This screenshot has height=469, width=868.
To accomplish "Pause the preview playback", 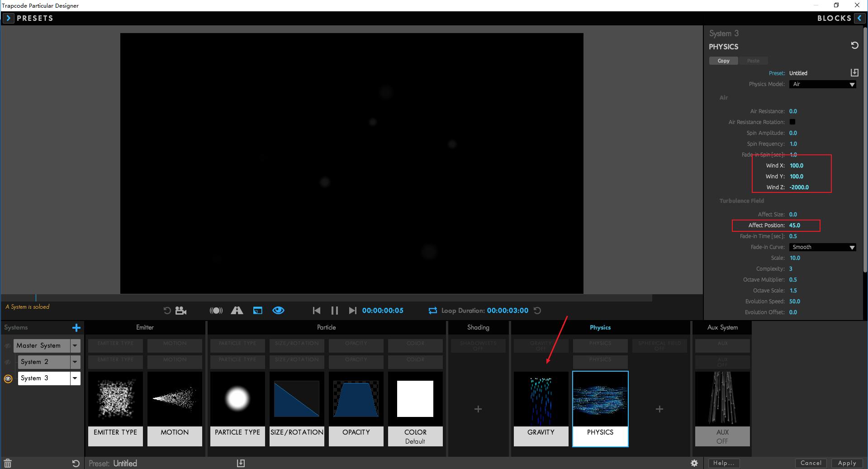I will click(x=335, y=311).
